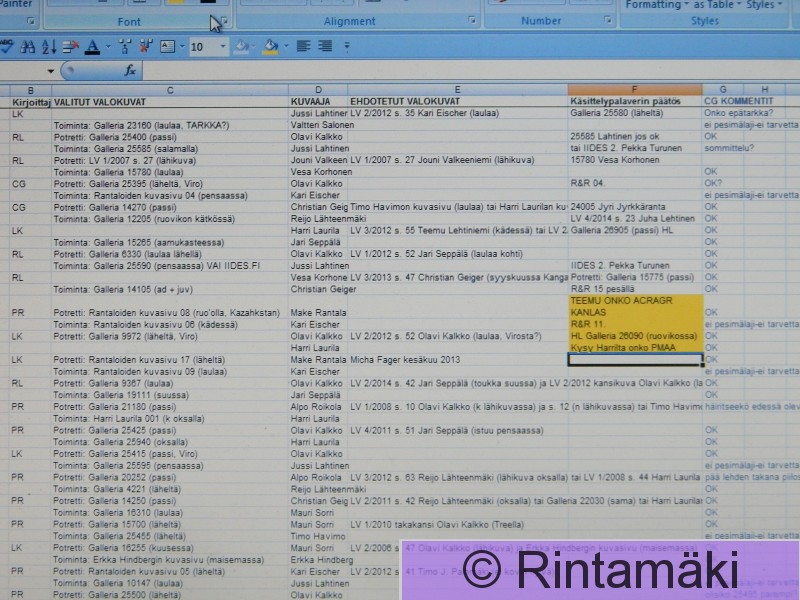800x600 pixels.
Task: Open the font color dropdown arrow
Action: (107, 47)
